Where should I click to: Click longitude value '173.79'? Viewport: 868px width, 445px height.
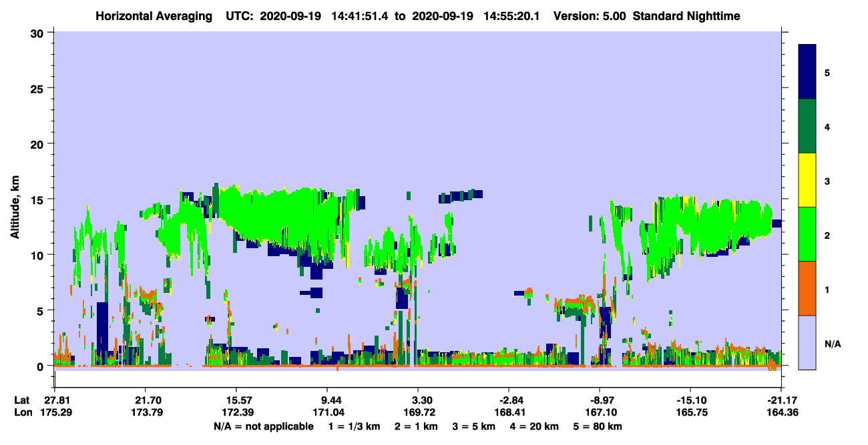146,412
